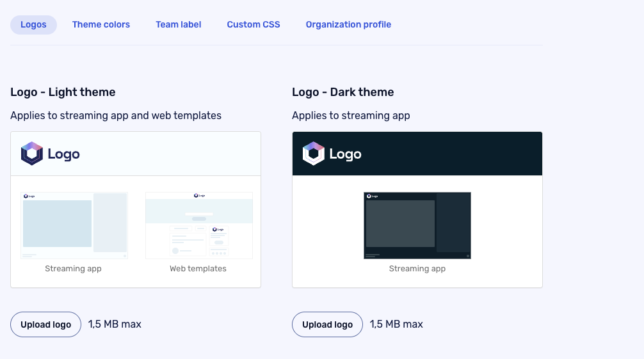This screenshot has height=359, width=644.
Task: Click the 'Logo - Light theme' heading
Action: tap(63, 92)
